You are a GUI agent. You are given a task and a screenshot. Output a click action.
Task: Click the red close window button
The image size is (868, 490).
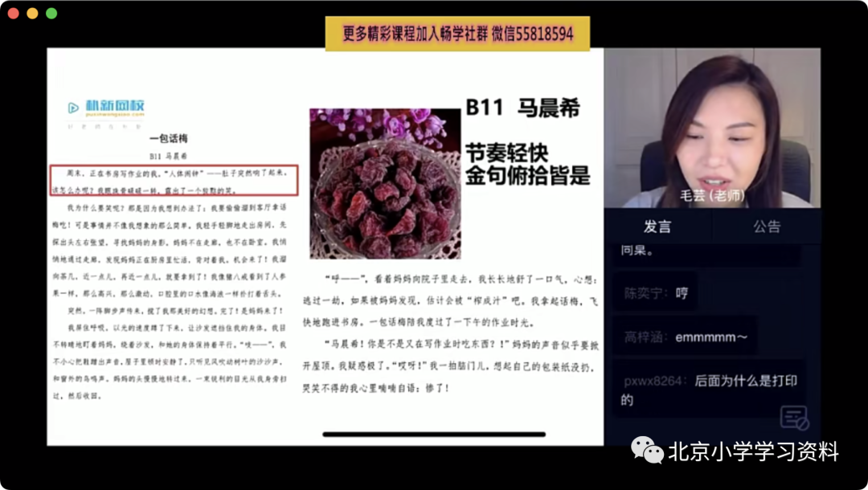(x=14, y=14)
